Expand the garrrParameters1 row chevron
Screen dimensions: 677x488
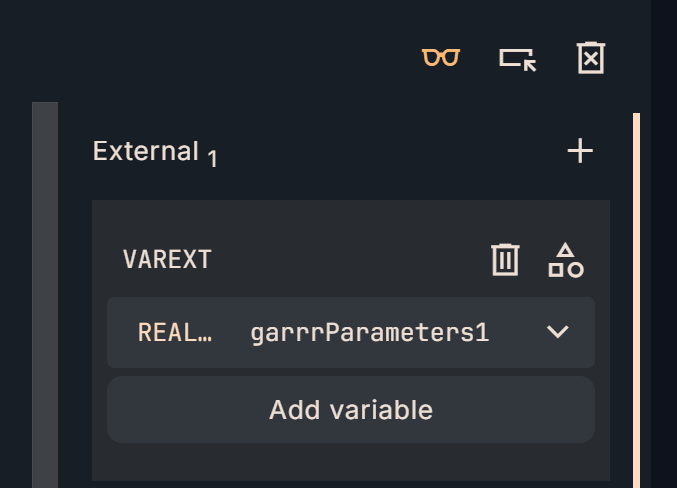tap(558, 332)
